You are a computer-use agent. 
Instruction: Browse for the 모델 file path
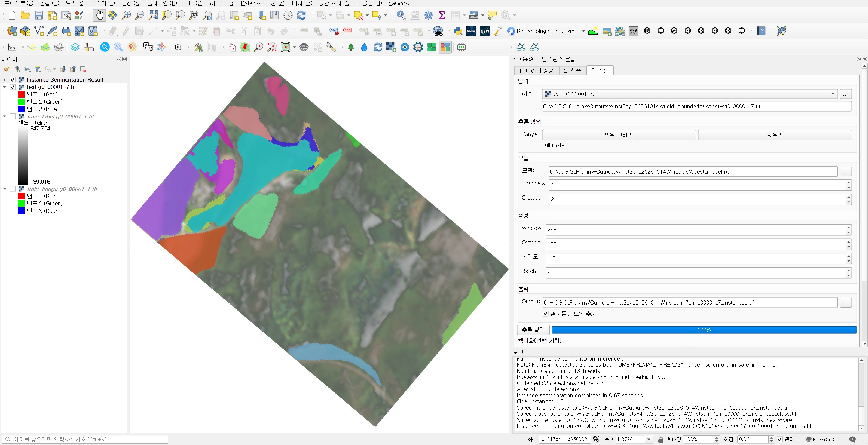point(845,171)
